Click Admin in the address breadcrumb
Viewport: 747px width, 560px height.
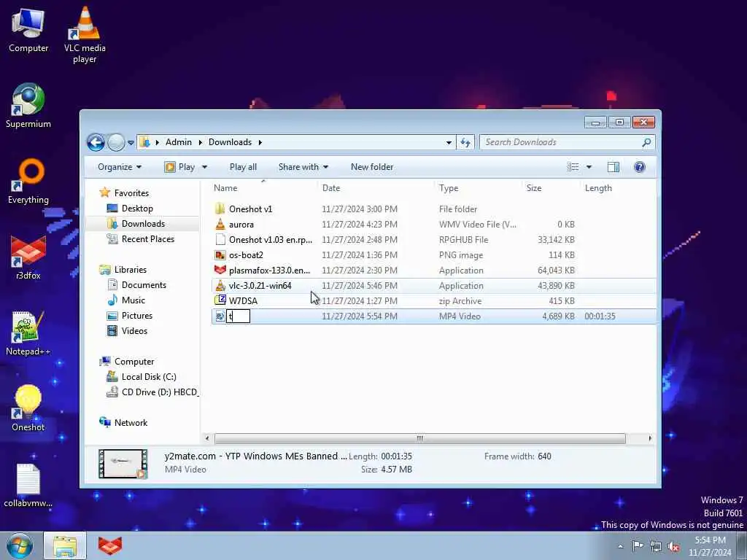point(179,142)
